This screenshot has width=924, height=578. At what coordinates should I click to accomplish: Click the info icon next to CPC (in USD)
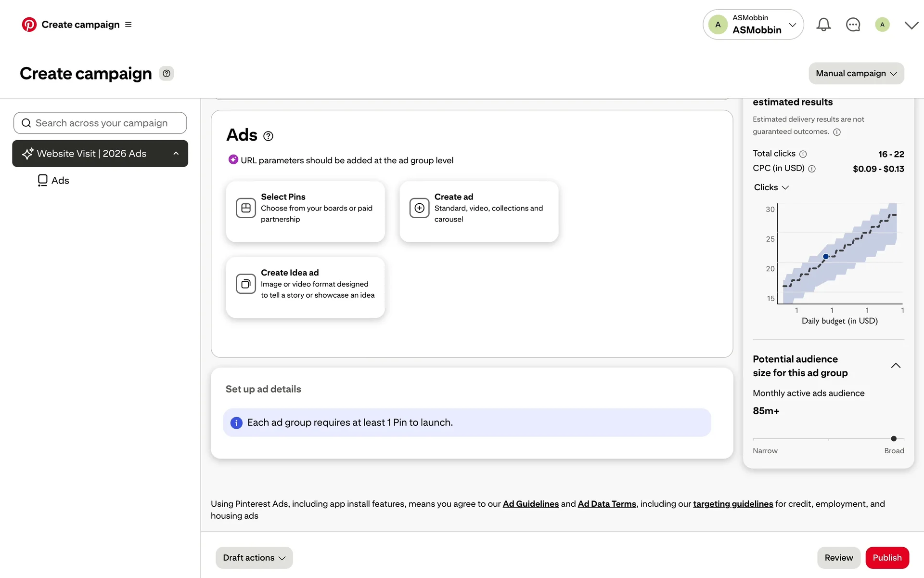coord(812,169)
